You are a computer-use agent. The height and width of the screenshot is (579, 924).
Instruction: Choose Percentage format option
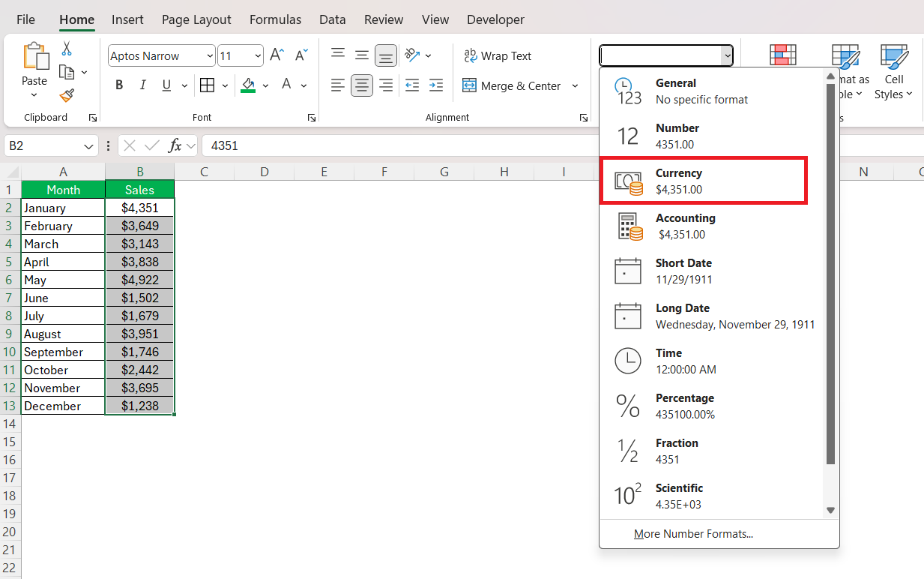712,406
